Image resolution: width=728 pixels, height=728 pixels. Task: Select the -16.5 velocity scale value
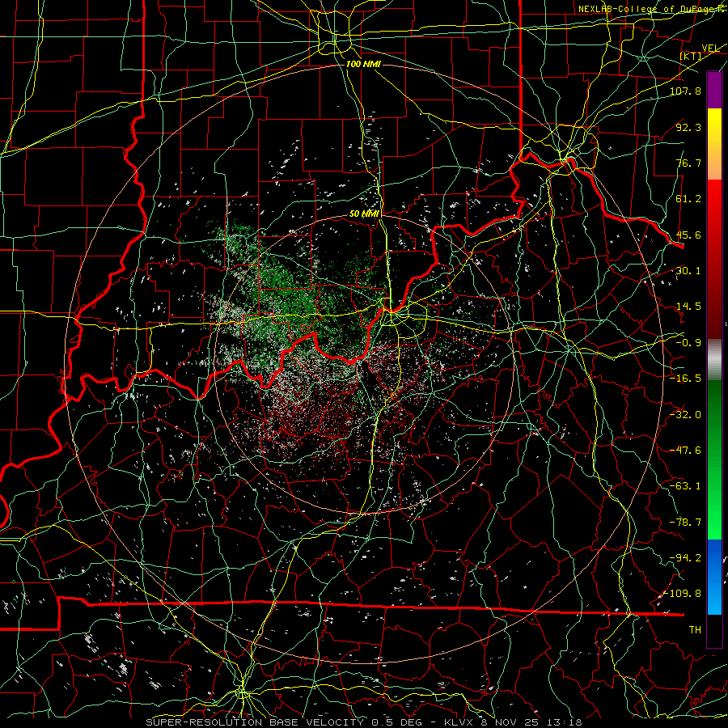685,379
